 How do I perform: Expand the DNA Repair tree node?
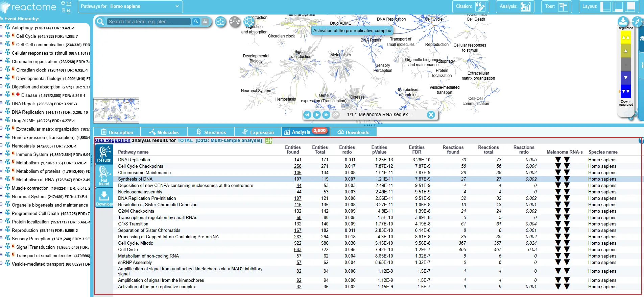(x=1, y=103)
